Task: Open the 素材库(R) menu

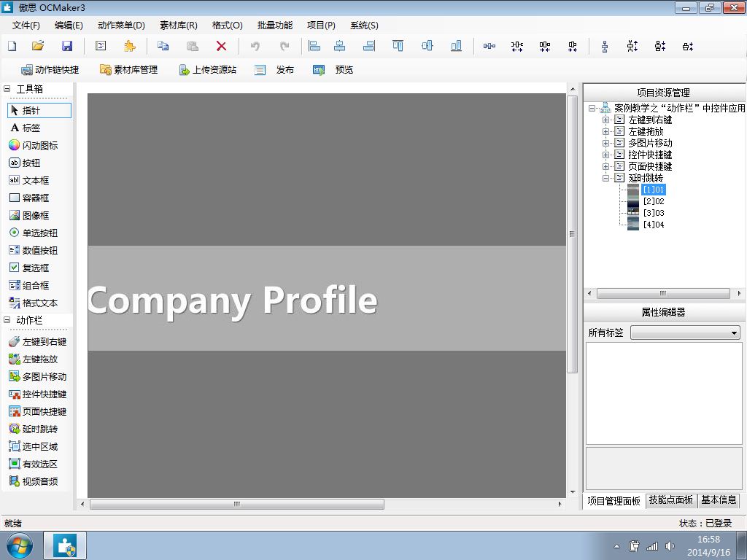Action: pyautogui.click(x=179, y=26)
